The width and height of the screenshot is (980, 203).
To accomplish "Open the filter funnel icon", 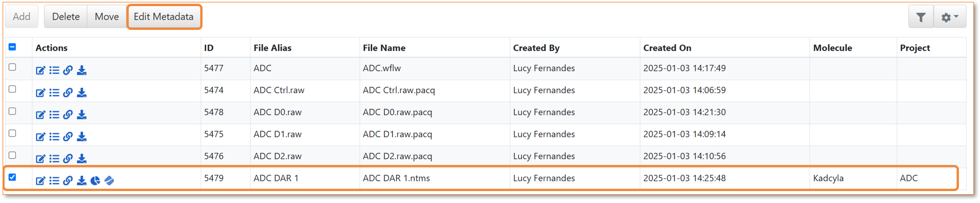I will pyautogui.click(x=921, y=17).
